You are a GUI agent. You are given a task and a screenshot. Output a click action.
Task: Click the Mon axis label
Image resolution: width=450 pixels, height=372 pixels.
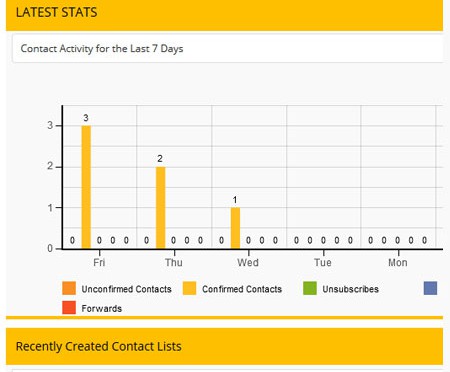pos(398,262)
